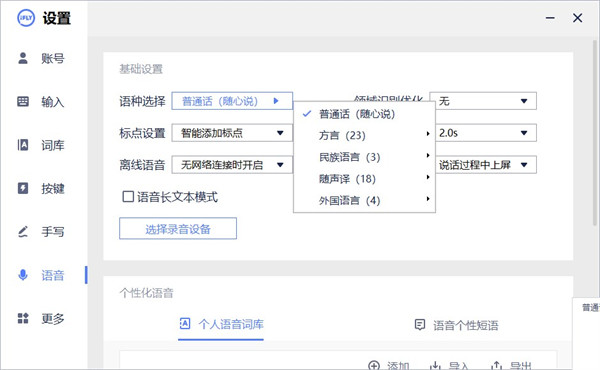The image size is (600, 370).
Task: Open the 手写 handwriting settings section
Action: (41, 231)
